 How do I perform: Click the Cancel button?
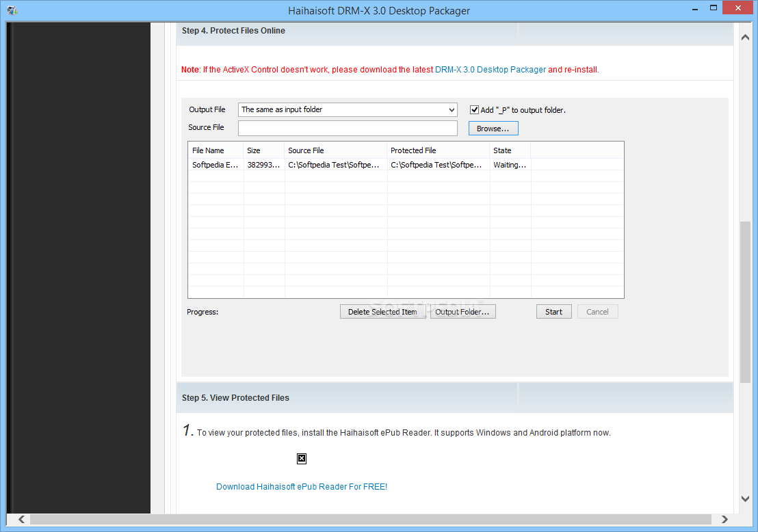pyautogui.click(x=597, y=312)
